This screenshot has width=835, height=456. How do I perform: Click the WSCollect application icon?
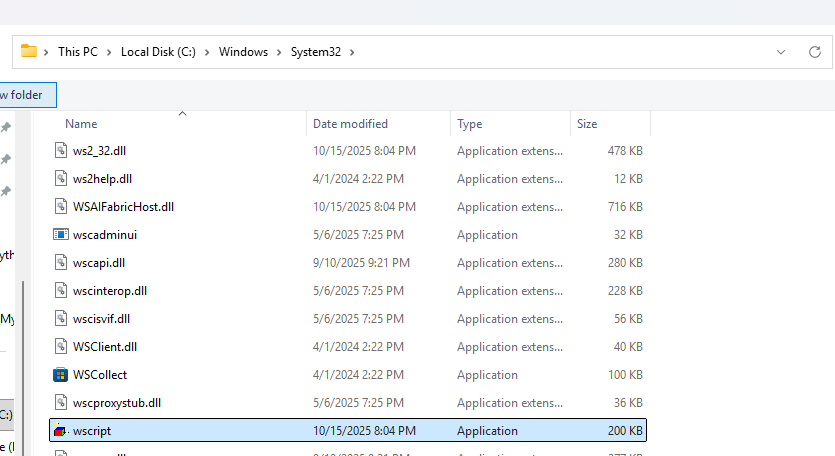(62, 375)
